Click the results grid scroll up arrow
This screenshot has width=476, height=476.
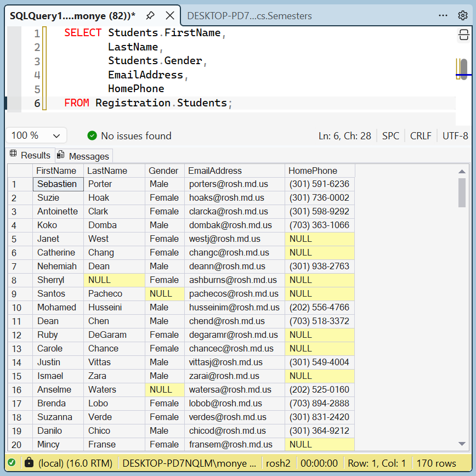462,172
